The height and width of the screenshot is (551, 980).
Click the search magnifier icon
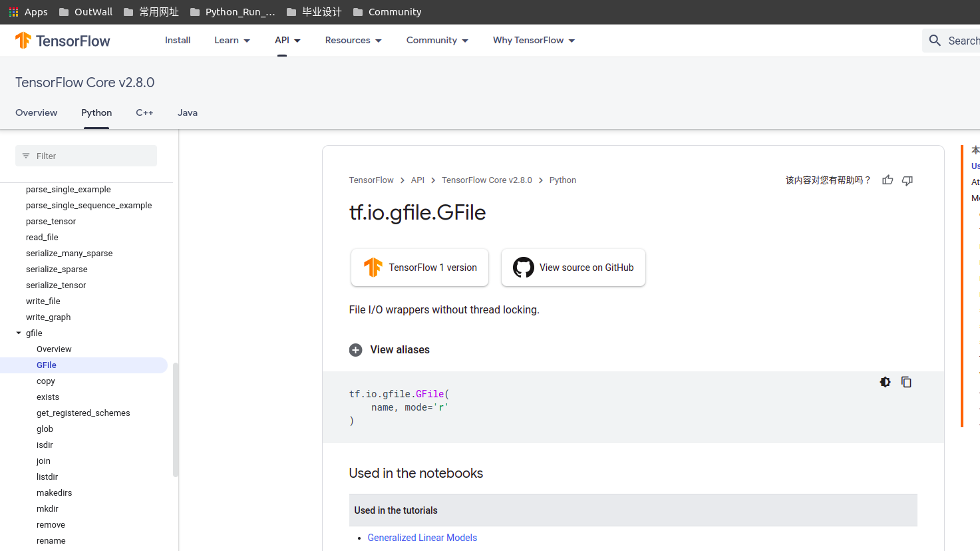click(935, 41)
